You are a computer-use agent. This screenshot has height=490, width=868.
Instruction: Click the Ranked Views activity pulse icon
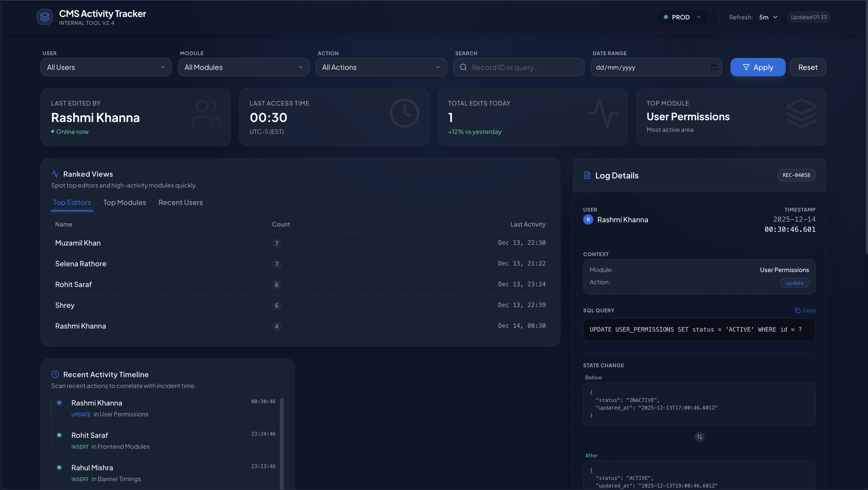(x=55, y=174)
